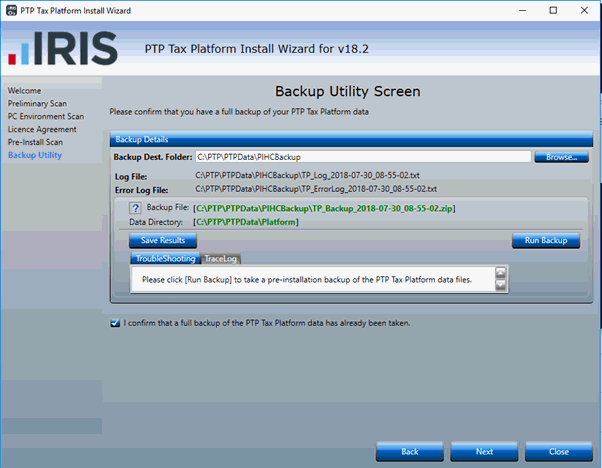Image resolution: width=602 pixels, height=468 pixels.
Task: Select the Pre-Install Scan step
Action: click(x=35, y=142)
